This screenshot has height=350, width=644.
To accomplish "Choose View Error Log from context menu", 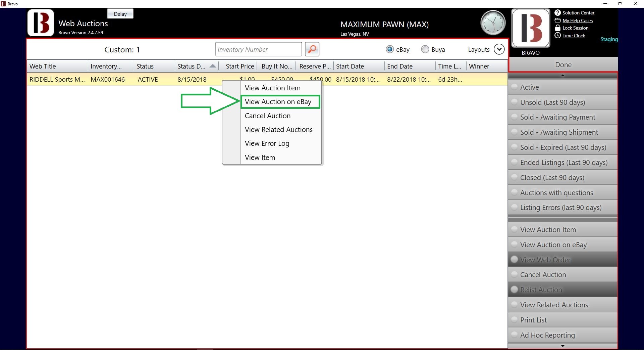I will point(267,143).
